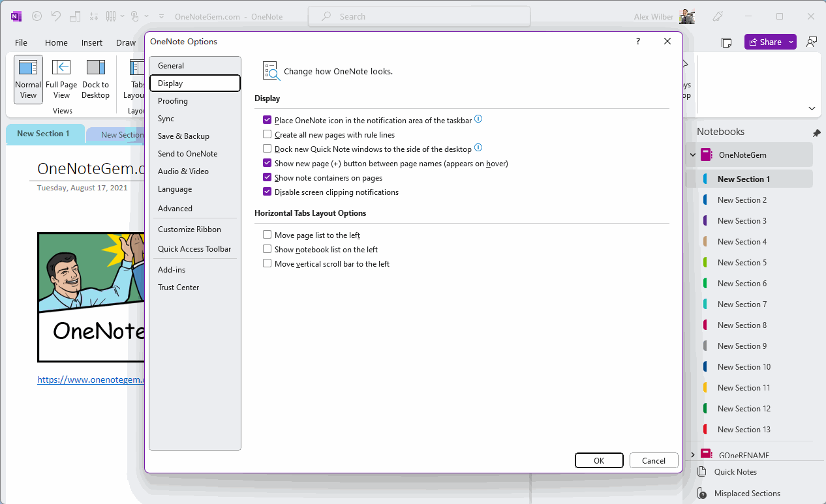826x504 pixels.
Task: Open the Share button dropdown arrow
Action: click(791, 42)
